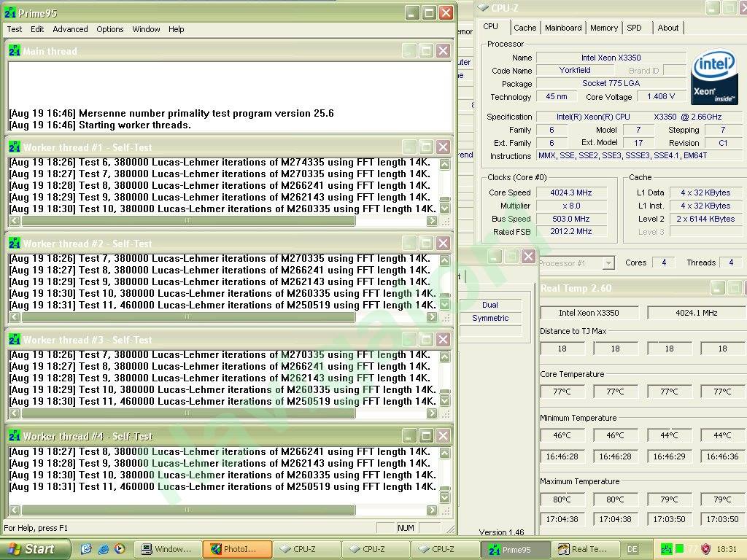
Task: Launch Windows Media Player from Quick Launch
Action: [120, 549]
